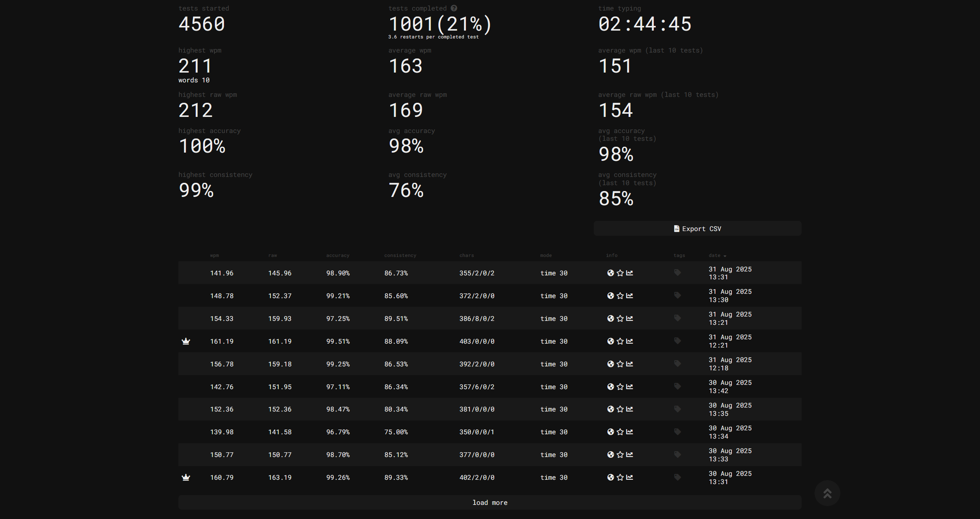
Task: Sort table by the wpm column header
Action: click(215, 255)
